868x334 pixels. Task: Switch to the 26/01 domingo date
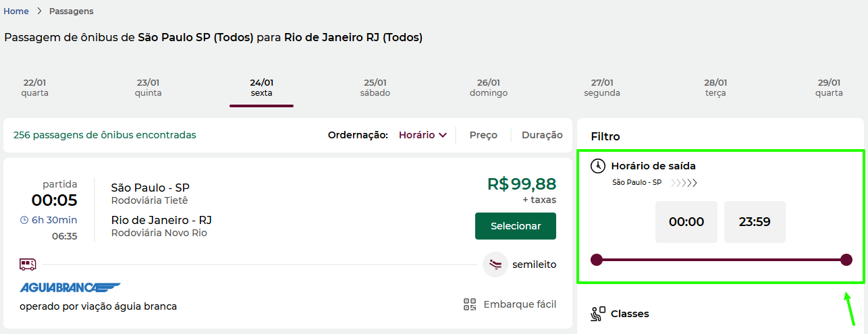coord(489,88)
